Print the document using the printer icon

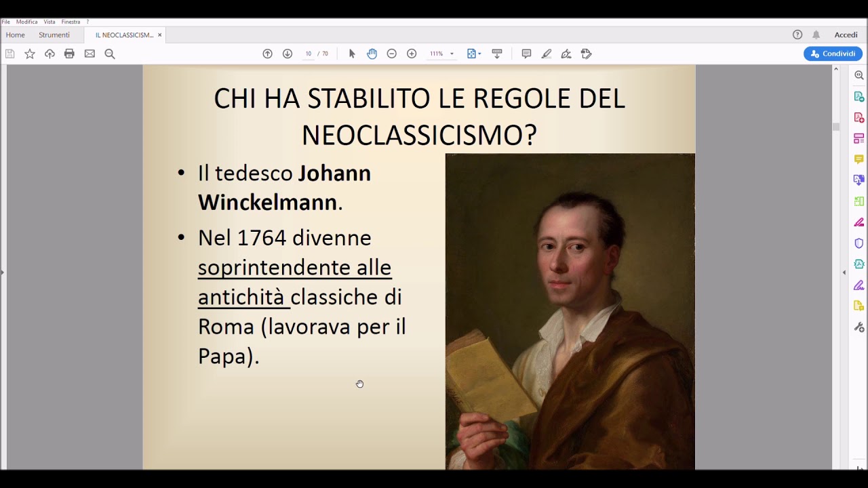69,54
